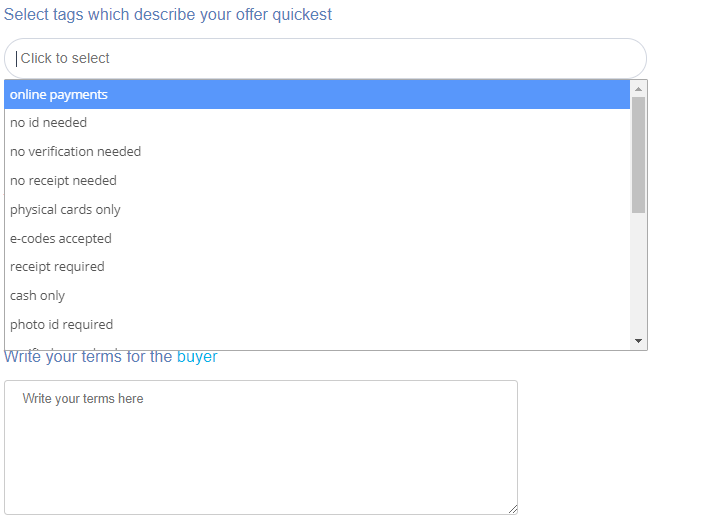
Task: Click the 'Write your terms for the' label text
Action: point(88,357)
